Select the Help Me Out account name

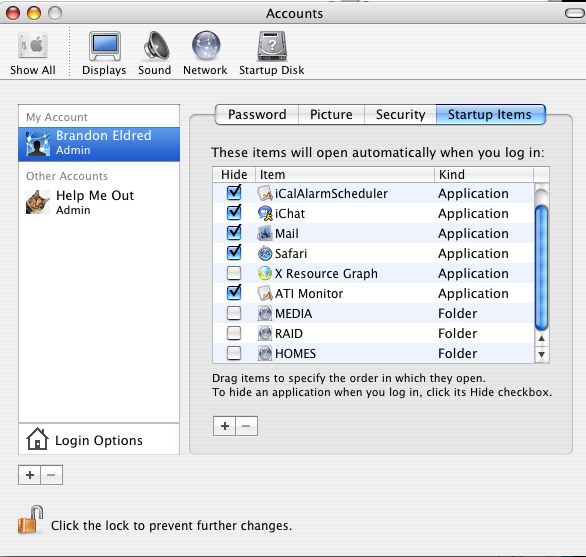click(x=95, y=195)
